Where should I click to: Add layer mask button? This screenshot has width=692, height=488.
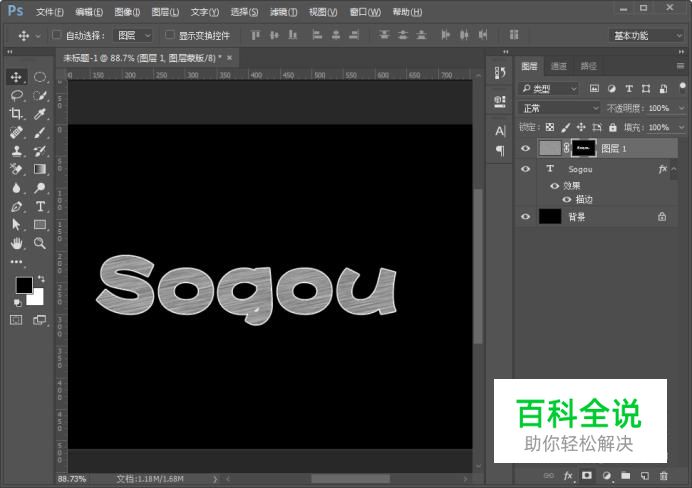[587, 476]
